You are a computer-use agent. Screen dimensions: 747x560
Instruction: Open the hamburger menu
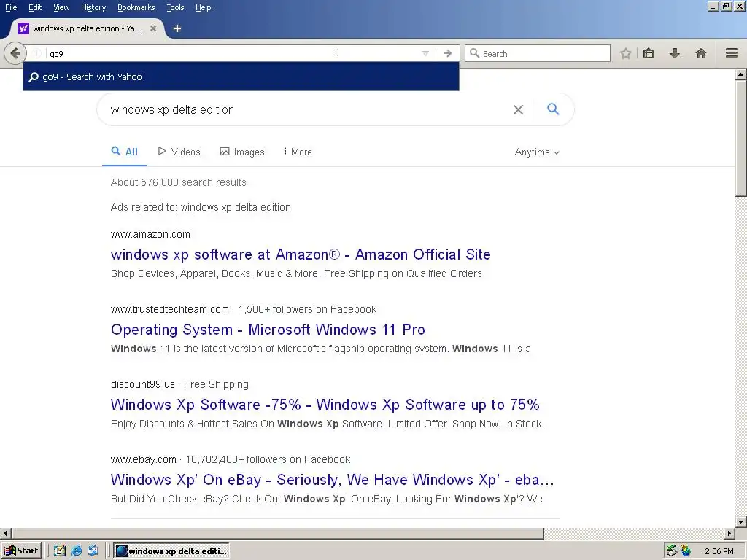tap(732, 52)
